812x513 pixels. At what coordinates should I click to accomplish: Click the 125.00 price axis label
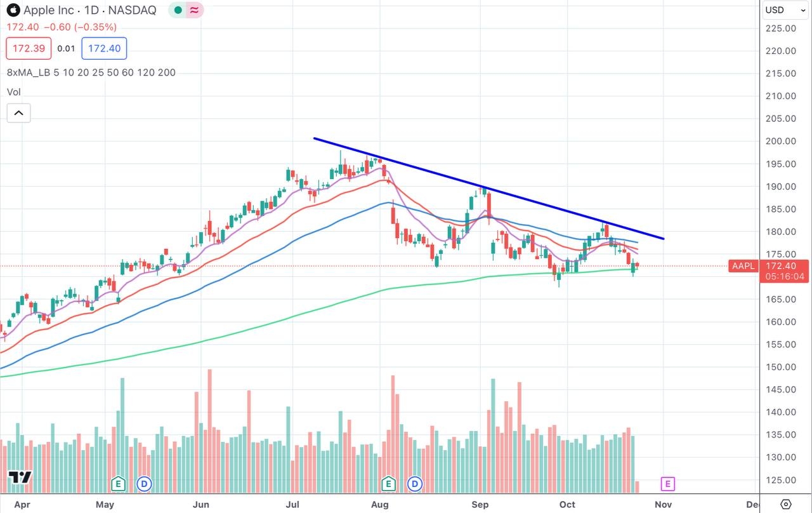point(782,480)
